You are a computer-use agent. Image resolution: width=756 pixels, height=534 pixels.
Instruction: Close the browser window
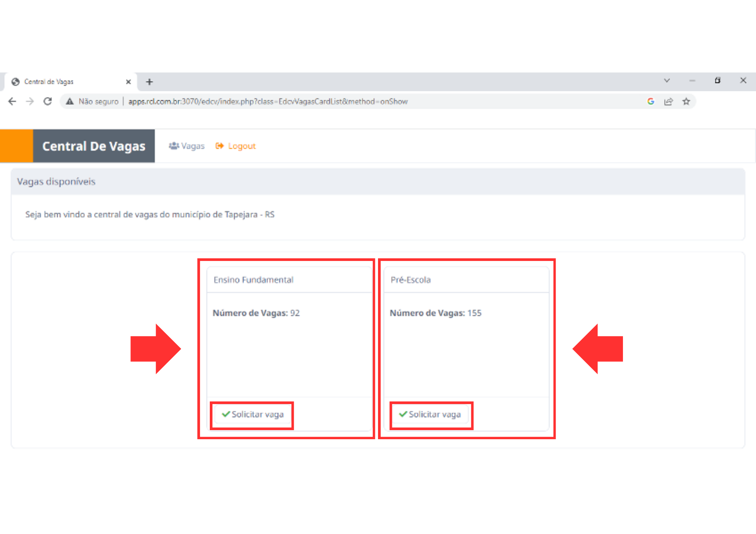(x=743, y=80)
